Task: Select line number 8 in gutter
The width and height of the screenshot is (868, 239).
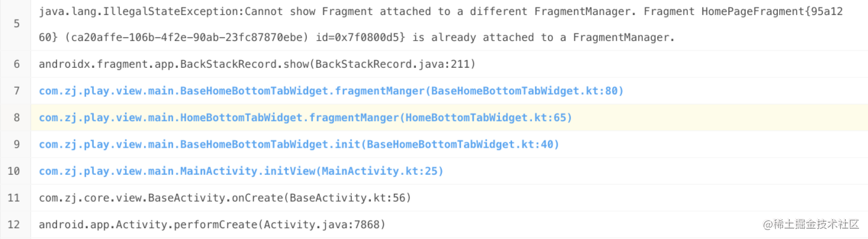Action: (16, 118)
